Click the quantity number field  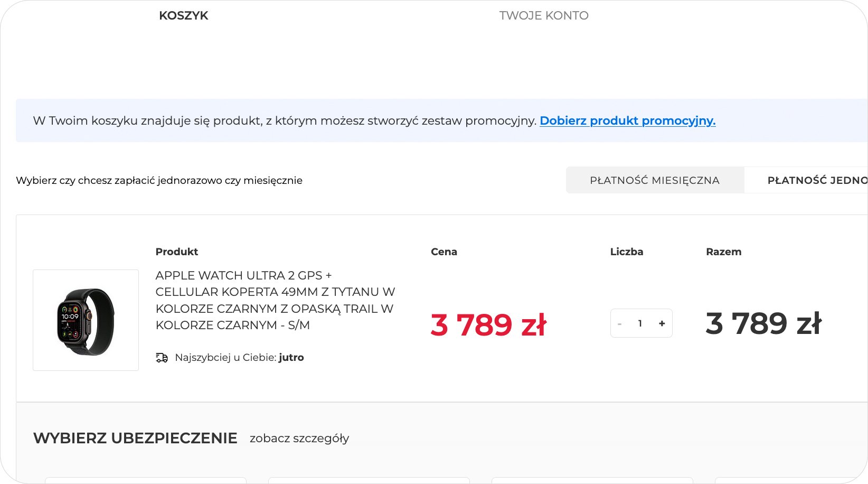tap(640, 323)
